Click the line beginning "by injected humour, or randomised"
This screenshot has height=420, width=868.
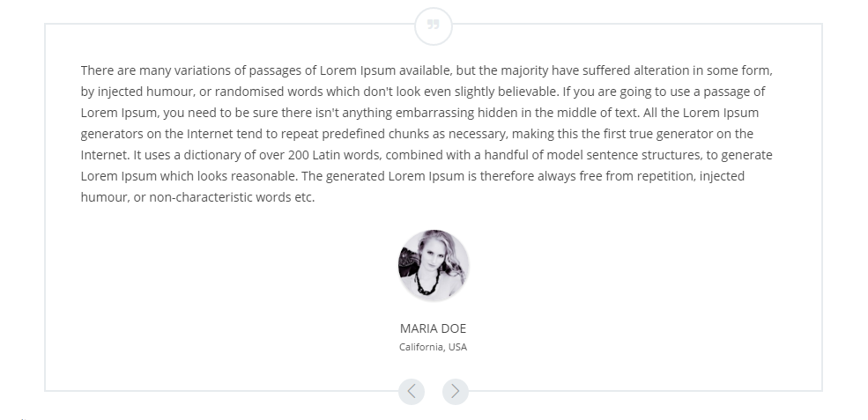(x=423, y=92)
